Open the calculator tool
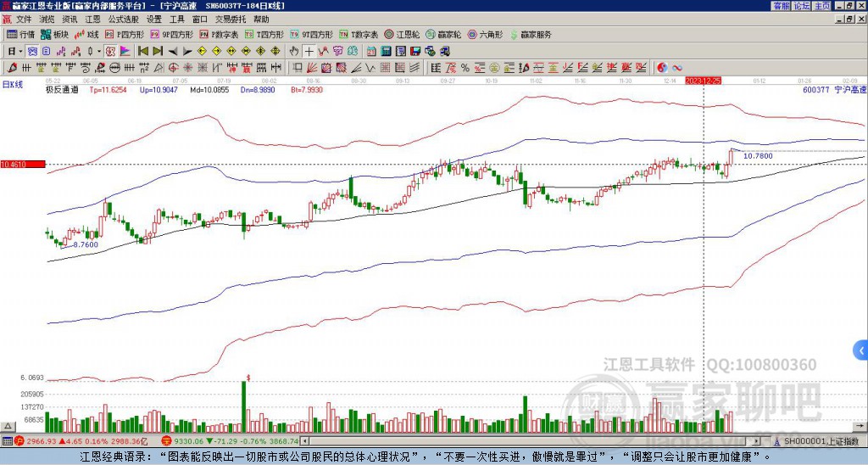Viewport: 868px width, 465px height. point(386,51)
